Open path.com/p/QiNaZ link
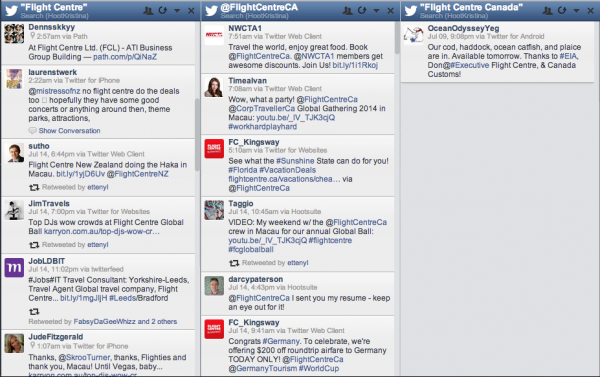Screen dimensions: 600x377 click(x=125, y=57)
